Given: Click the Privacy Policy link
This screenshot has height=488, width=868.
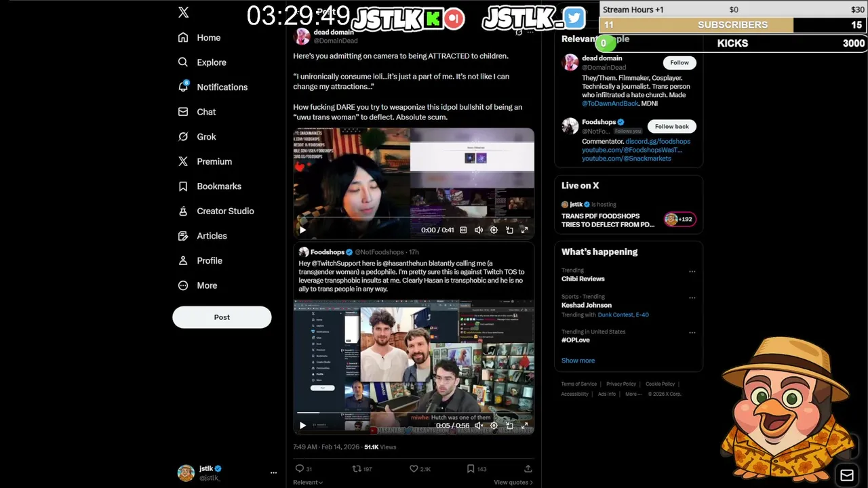Looking at the screenshot, I should click(x=621, y=384).
